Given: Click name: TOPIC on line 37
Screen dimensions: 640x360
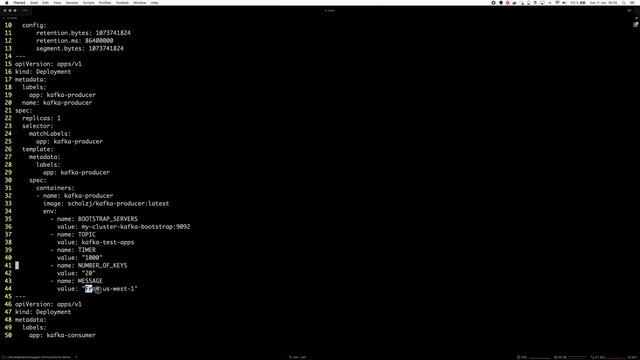Looking at the screenshot, I should click(x=76, y=234).
